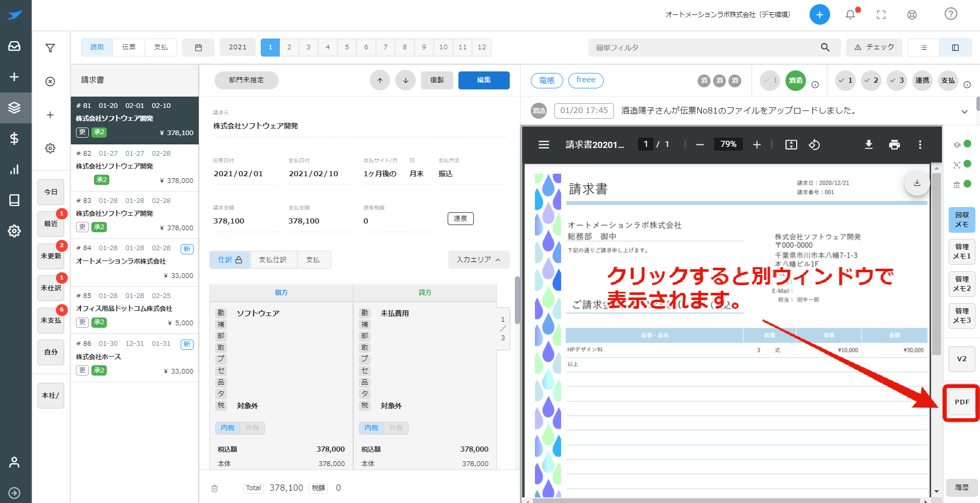This screenshot has width=980, height=503.
Task: Rotate the PDF page
Action: [x=814, y=145]
